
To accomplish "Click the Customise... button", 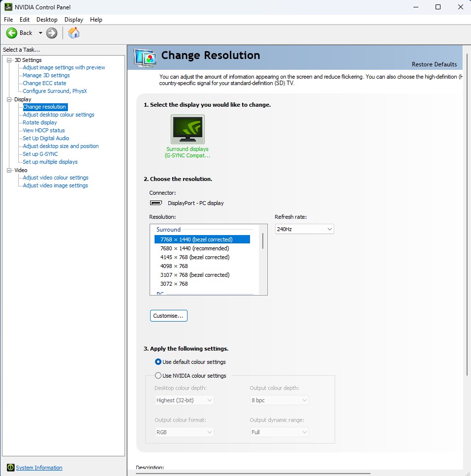I will point(168,316).
